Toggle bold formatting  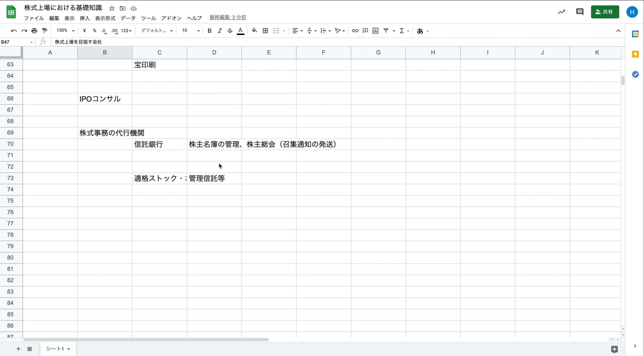click(x=209, y=31)
